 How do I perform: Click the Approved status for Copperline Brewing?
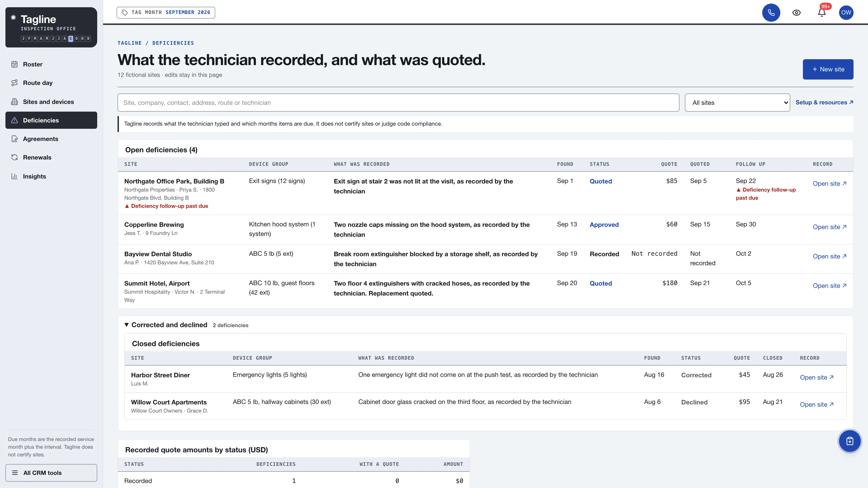(604, 225)
